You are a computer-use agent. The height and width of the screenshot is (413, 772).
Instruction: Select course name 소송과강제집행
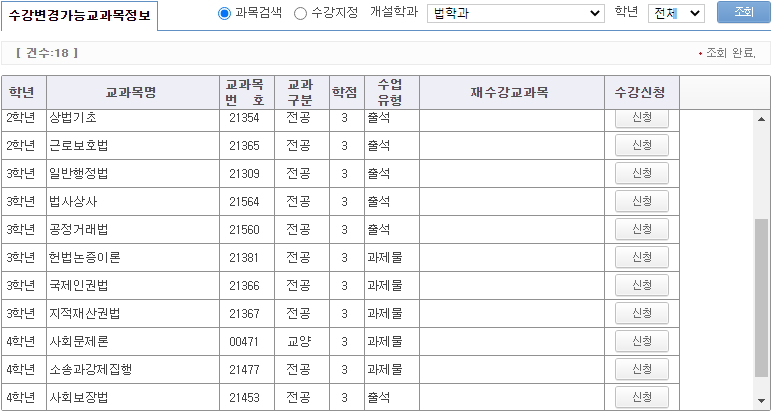[x=91, y=370]
